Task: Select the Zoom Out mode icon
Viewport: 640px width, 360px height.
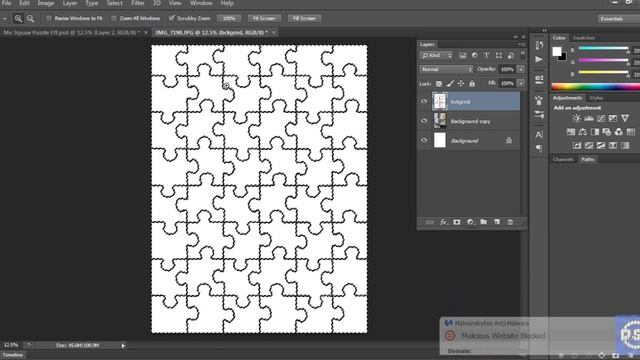Action: (x=31, y=18)
